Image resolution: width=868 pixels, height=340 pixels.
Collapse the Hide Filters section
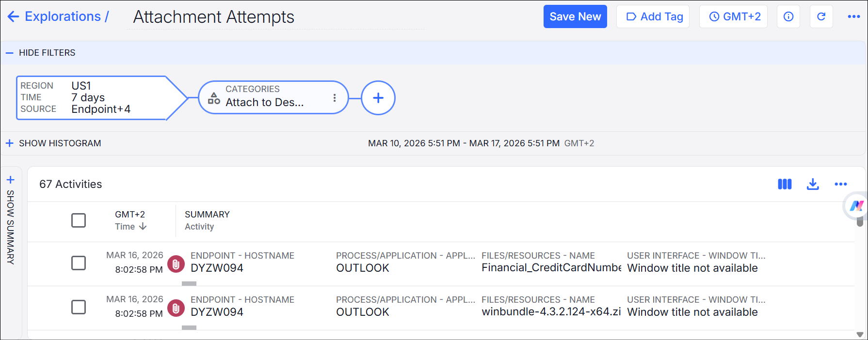(x=41, y=53)
